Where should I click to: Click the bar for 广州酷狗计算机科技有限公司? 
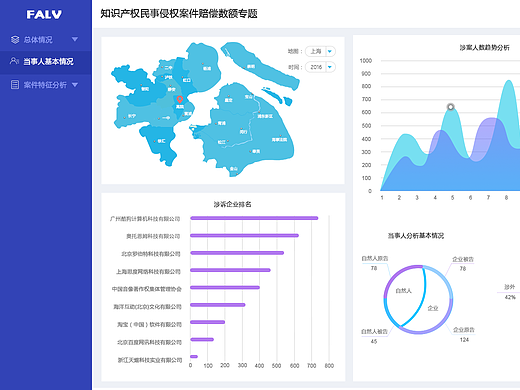(x=254, y=218)
